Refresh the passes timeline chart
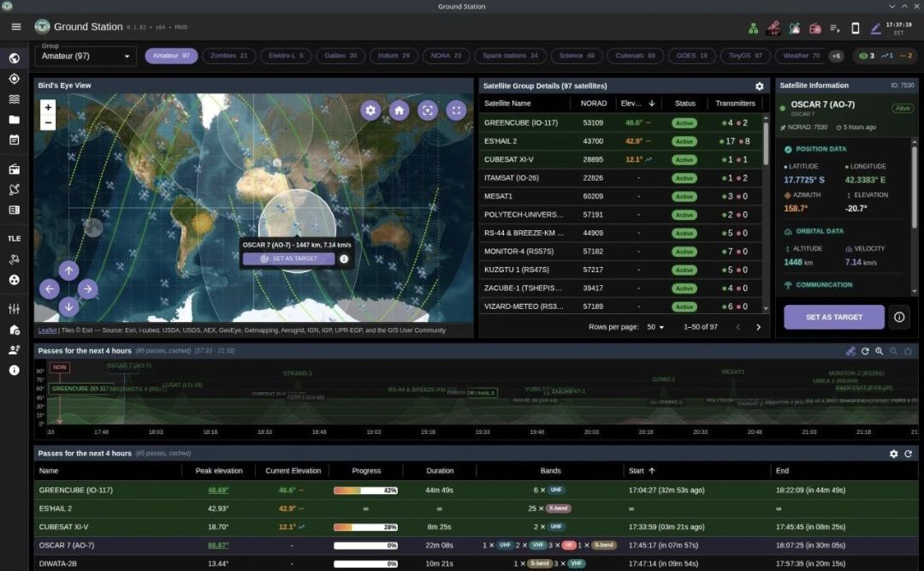 coord(865,351)
